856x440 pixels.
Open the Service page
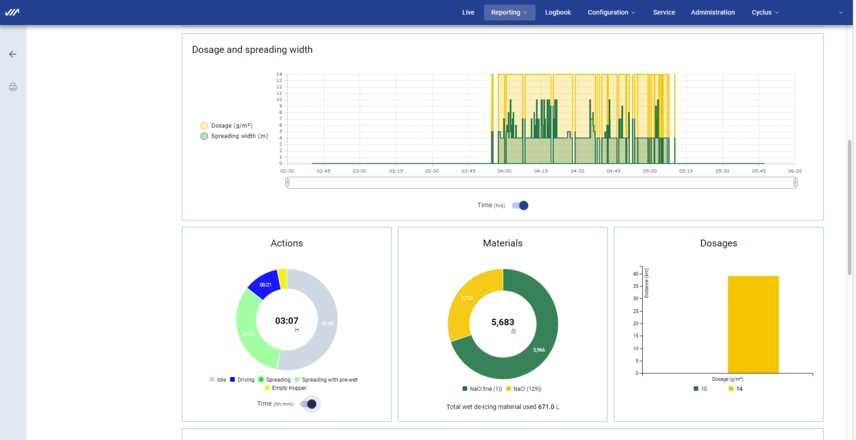click(663, 13)
